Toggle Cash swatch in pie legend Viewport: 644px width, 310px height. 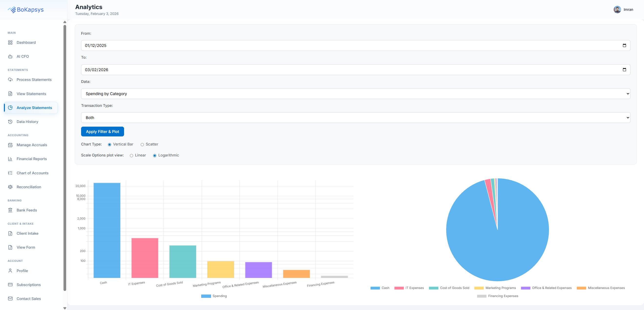pos(375,288)
